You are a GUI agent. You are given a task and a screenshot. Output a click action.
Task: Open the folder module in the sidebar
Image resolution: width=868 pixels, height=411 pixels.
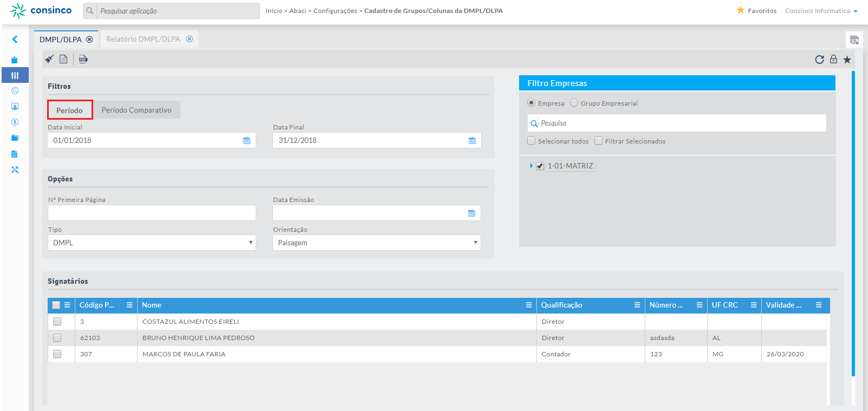click(15, 138)
